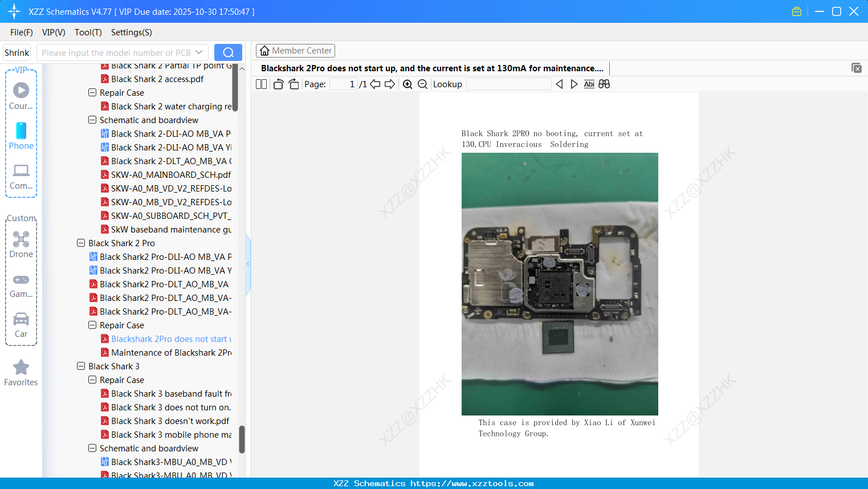Open the model number dropdown list
Viewport: 868px width, 489px height.
click(x=198, y=52)
